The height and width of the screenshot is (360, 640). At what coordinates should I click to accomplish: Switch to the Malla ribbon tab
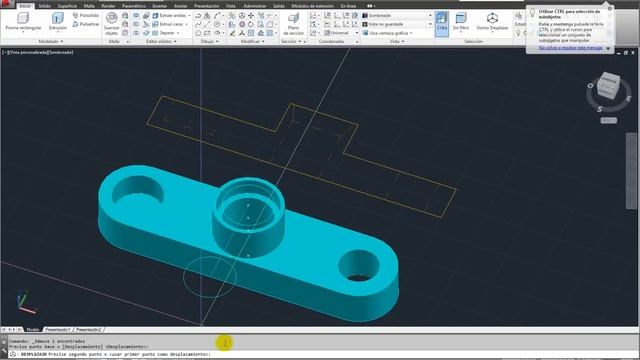(89, 6)
